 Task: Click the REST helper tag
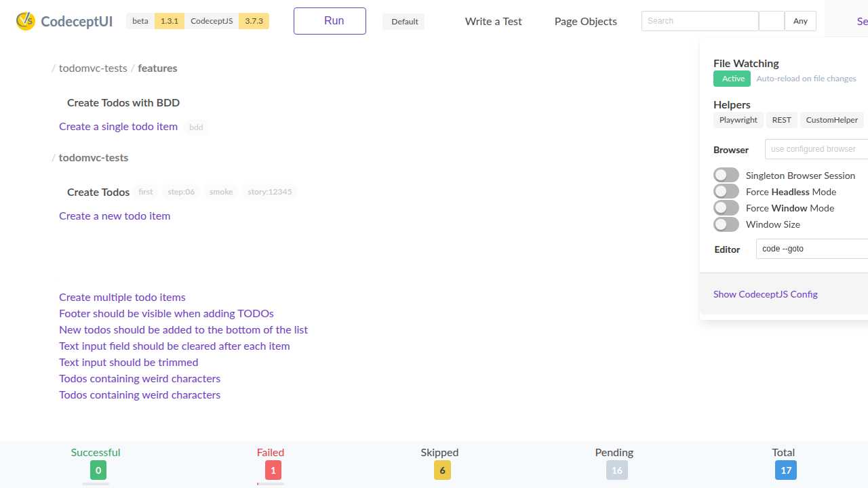[782, 120]
